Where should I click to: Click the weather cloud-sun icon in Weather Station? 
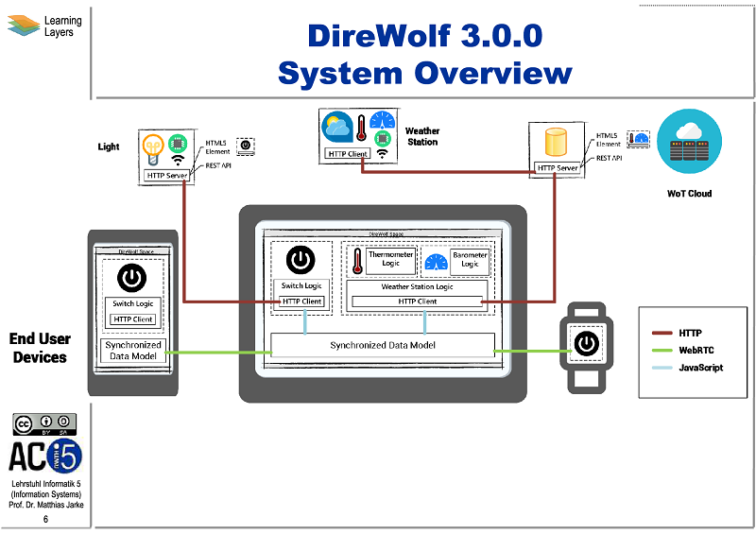pyautogui.click(x=337, y=127)
